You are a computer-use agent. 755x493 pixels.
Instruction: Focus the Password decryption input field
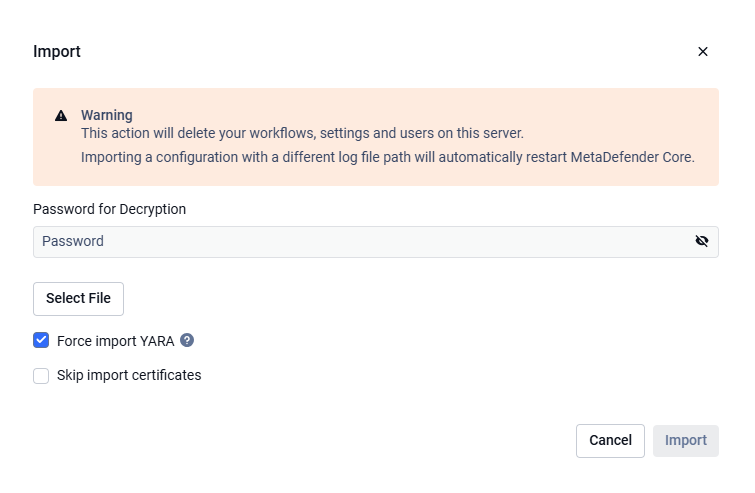click(376, 242)
